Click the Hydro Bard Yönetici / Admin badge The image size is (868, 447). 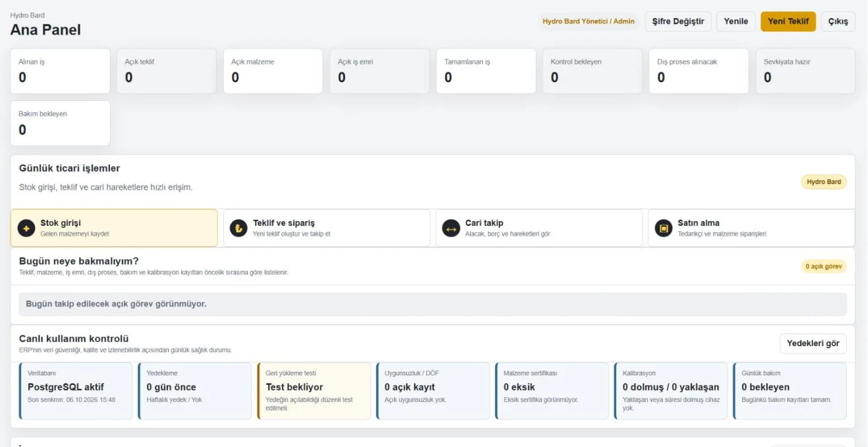tap(588, 22)
